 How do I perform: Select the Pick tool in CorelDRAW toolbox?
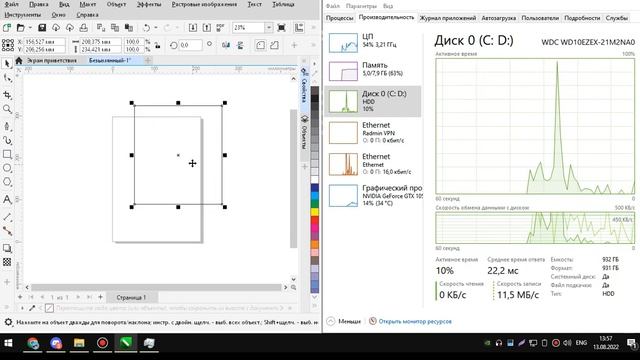[7, 63]
